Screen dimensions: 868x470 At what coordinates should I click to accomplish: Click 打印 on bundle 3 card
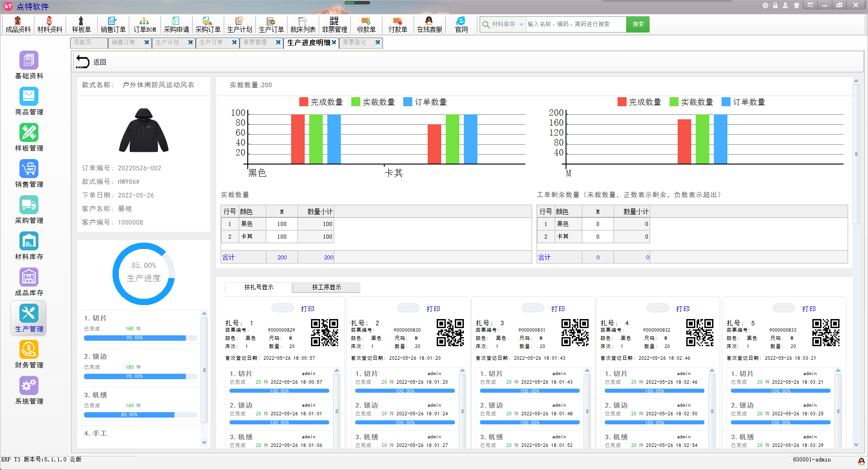[558, 309]
